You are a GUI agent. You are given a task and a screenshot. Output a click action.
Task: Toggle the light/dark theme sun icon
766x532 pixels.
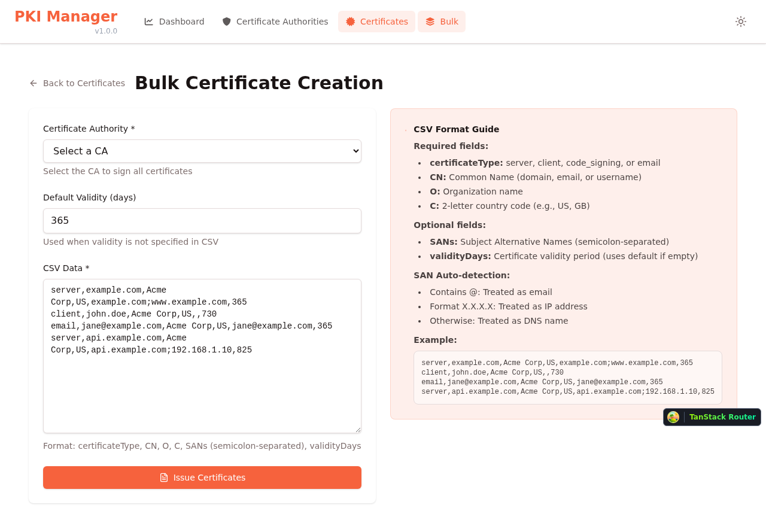point(741,22)
